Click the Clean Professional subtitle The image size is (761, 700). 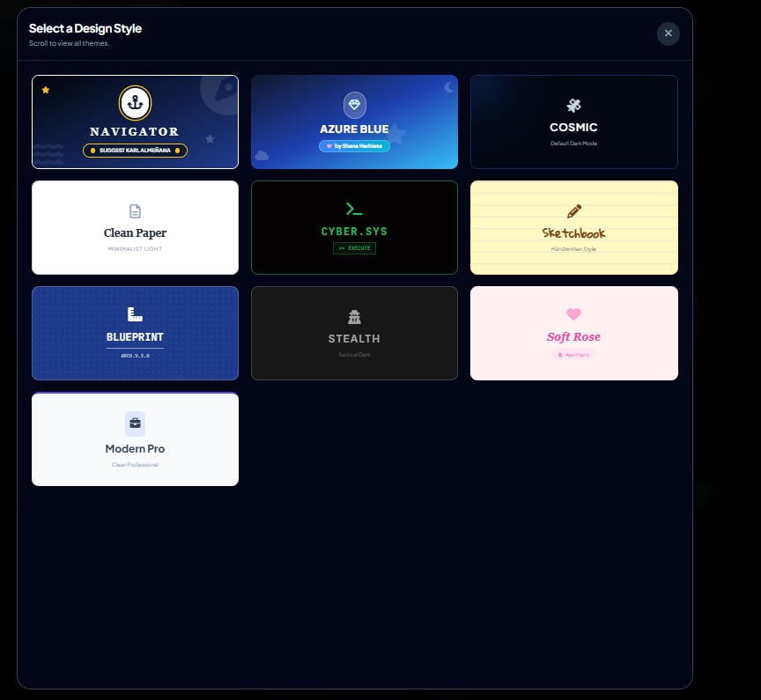point(135,465)
